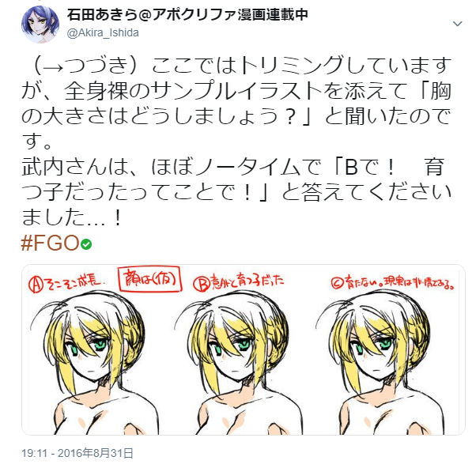
Task: Click the green checkmark badge beside #FGO
Action: [x=86, y=244]
